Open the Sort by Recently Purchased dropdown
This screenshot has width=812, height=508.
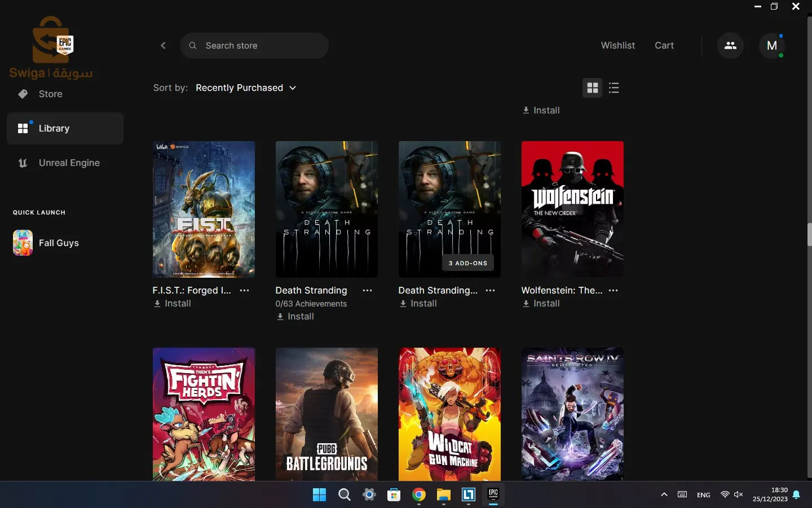point(246,88)
